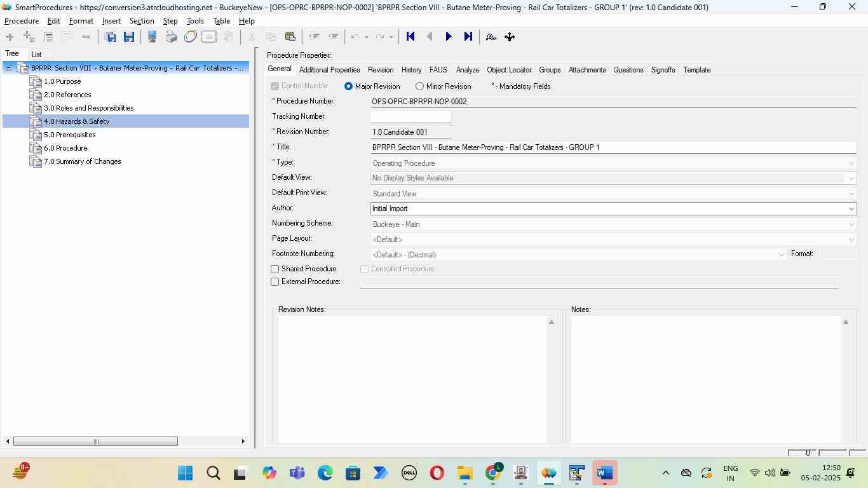Check the External Procedure checkbox
The image size is (868, 488).
[275, 282]
